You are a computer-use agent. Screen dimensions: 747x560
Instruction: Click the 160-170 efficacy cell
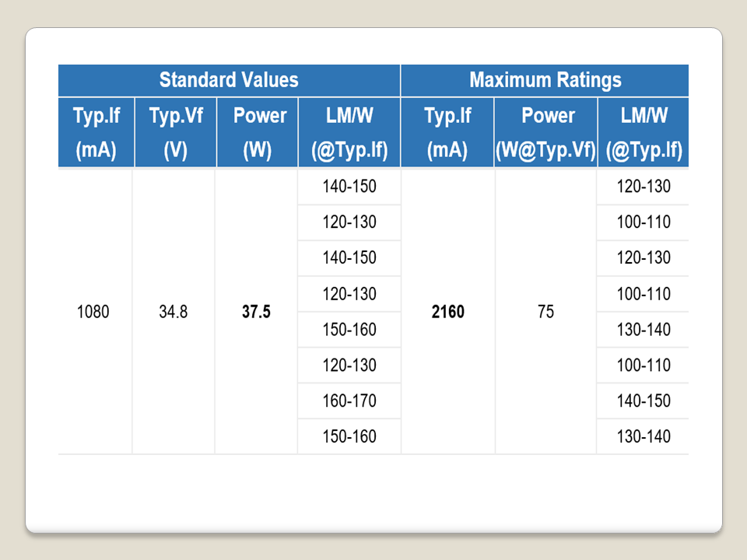tap(349, 401)
